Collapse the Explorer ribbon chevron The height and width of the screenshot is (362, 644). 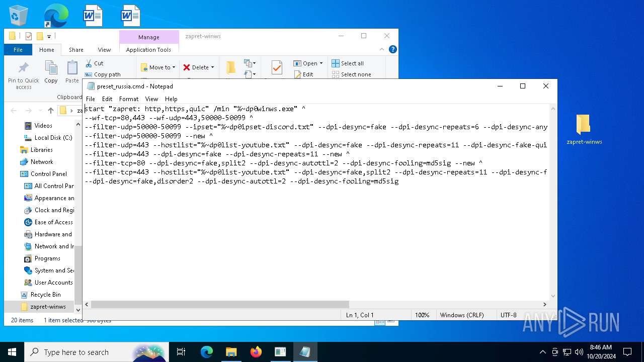pos(382,49)
